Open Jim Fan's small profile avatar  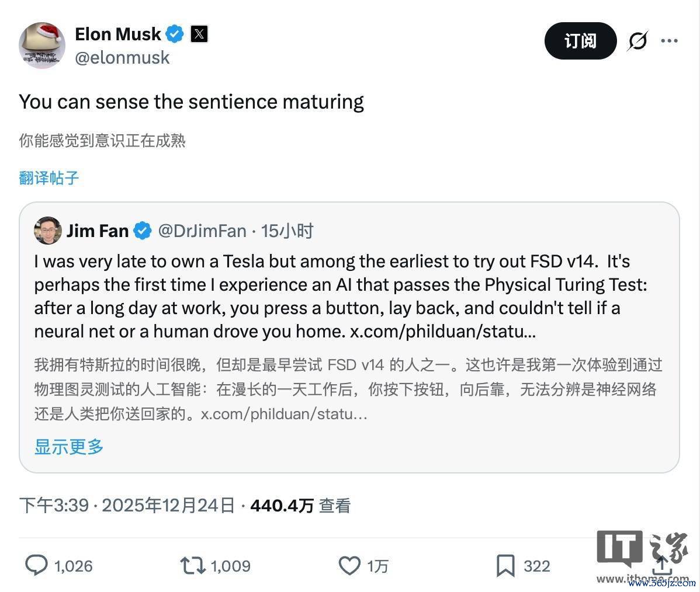[x=48, y=231]
